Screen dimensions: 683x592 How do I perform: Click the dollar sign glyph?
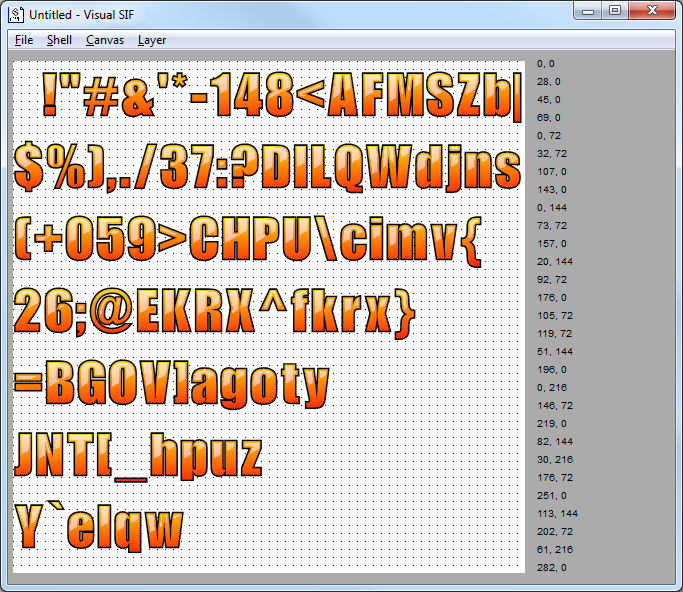click(32, 170)
